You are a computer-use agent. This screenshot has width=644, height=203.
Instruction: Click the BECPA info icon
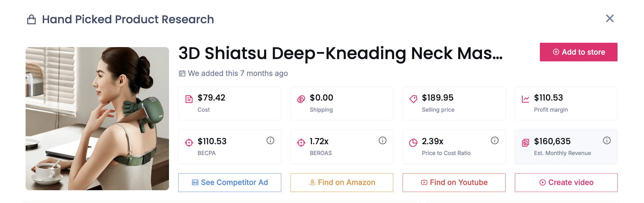pos(270,141)
